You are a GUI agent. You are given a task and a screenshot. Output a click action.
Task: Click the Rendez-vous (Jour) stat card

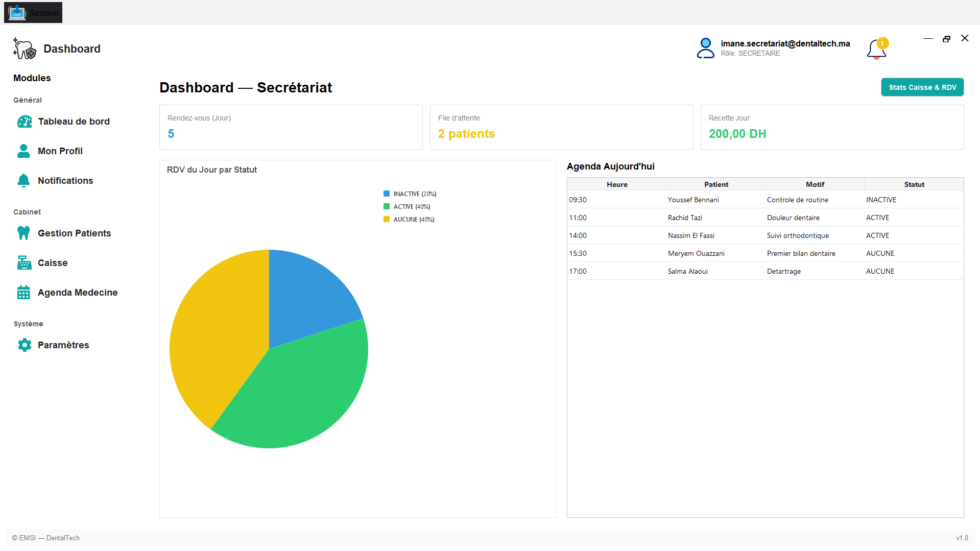(x=291, y=127)
